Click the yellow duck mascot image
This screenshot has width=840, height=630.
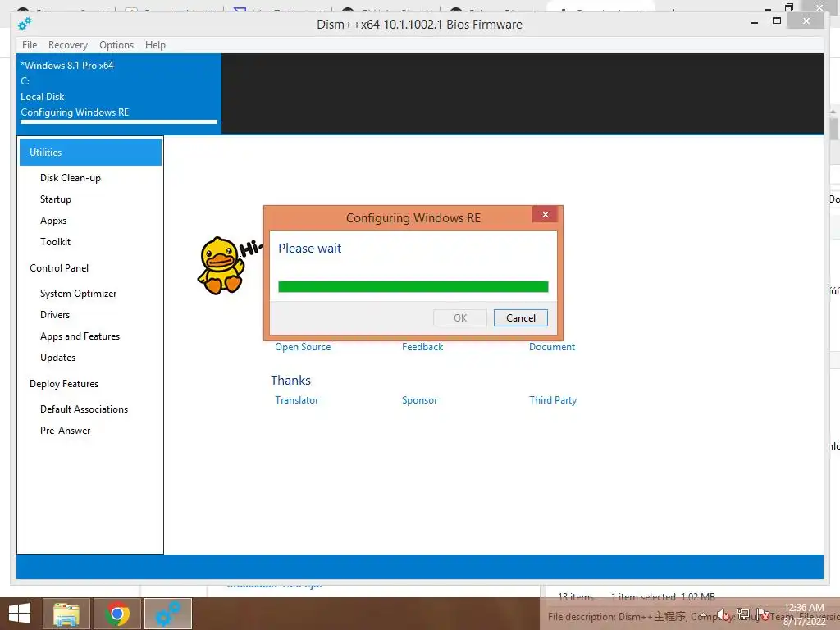tap(221, 265)
